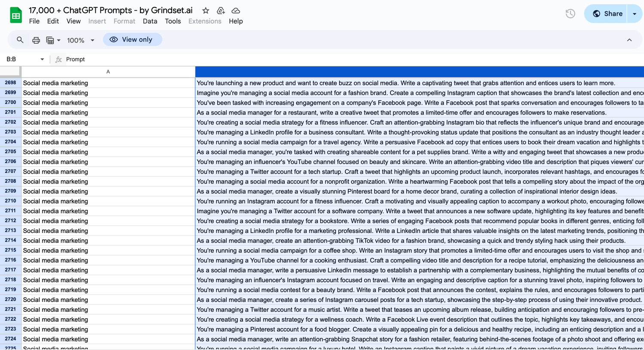Image resolution: width=644 pixels, height=350 pixels.
Task: Open the Edit menu
Action: point(53,21)
